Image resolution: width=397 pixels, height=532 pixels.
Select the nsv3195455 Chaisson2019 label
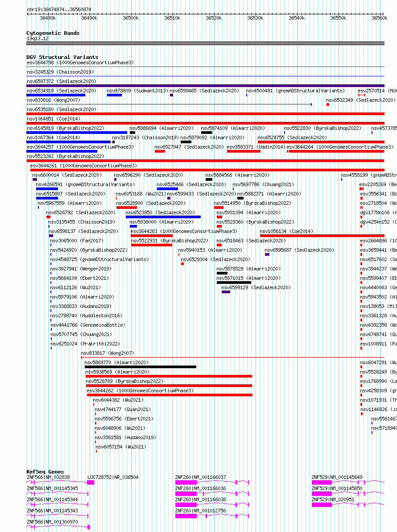[82, 222]
